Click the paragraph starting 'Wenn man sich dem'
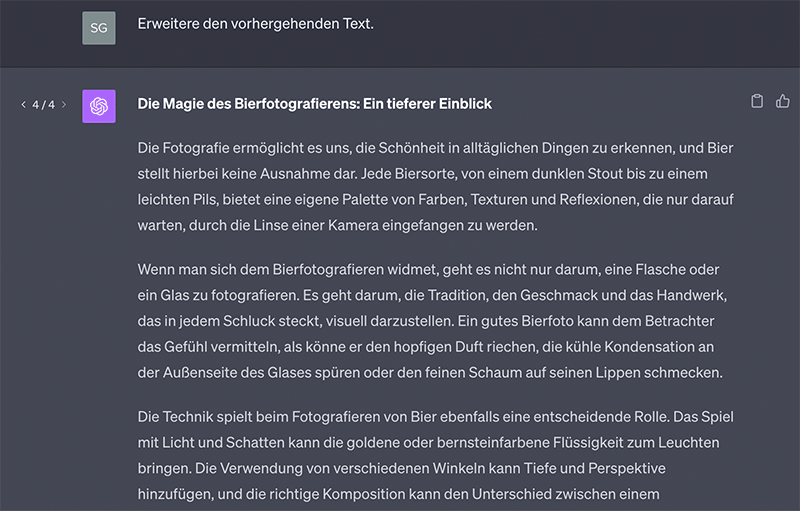Image resolution: width=800 pixels, height=511 pixels. point(432,321)
